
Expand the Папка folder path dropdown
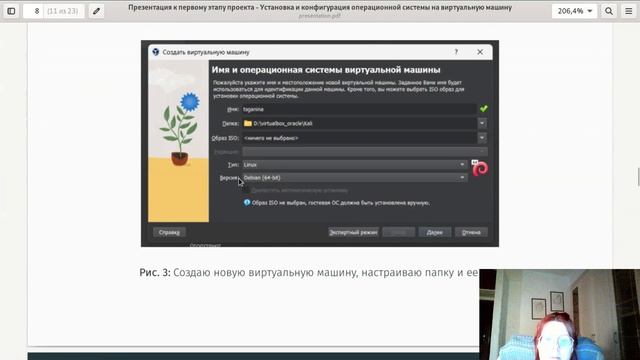click(x=482, y=123)
